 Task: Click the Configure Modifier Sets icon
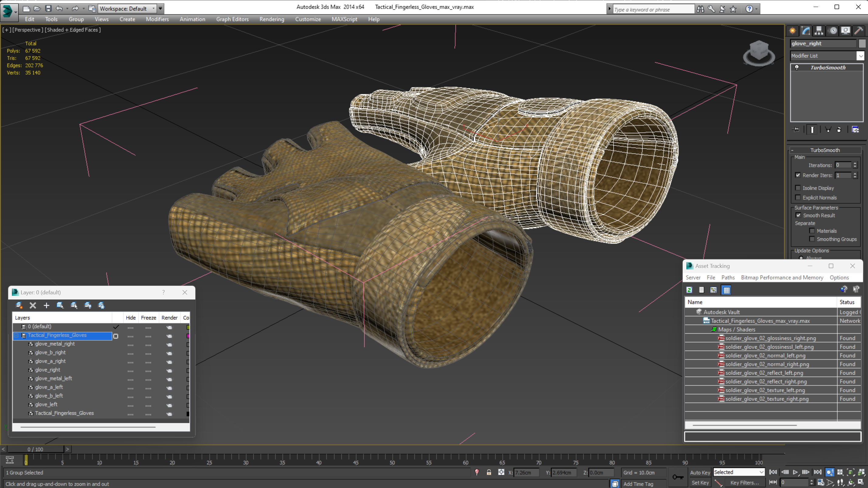point(855,129)
